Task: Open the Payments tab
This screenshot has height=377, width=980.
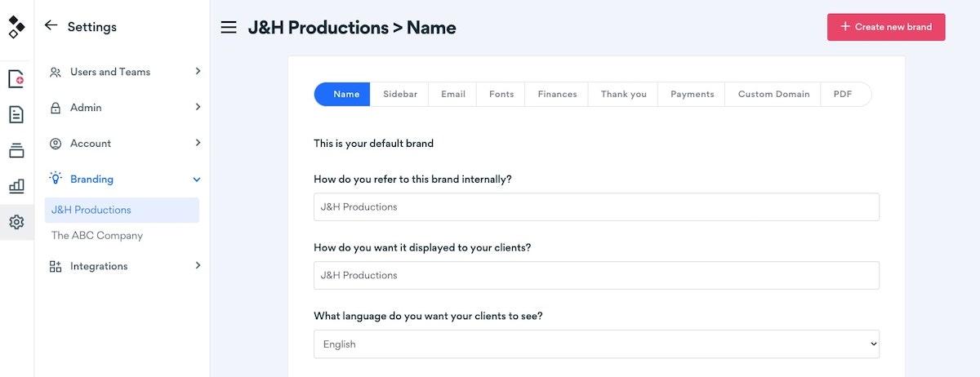Action: click(x=692, y=95)
